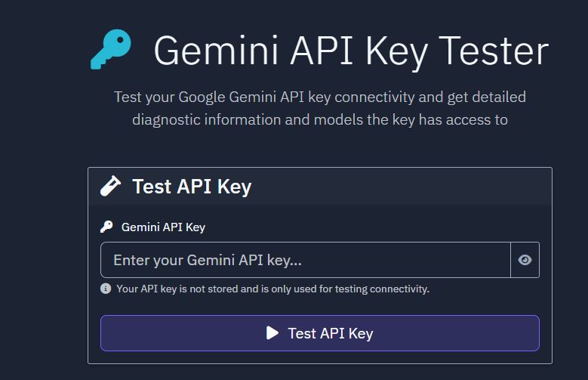Click small key icon beside the field label

coord(106,227)
